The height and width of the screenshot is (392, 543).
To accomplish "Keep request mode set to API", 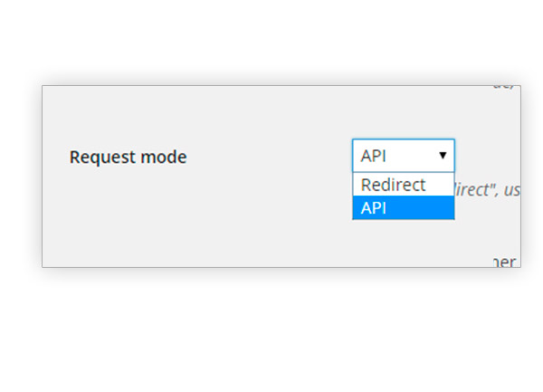I will click(403, 208).
